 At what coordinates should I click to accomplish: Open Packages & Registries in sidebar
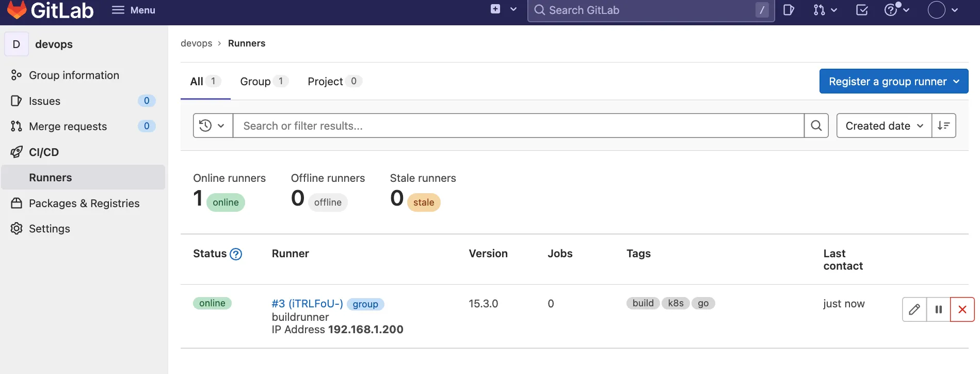84,204
